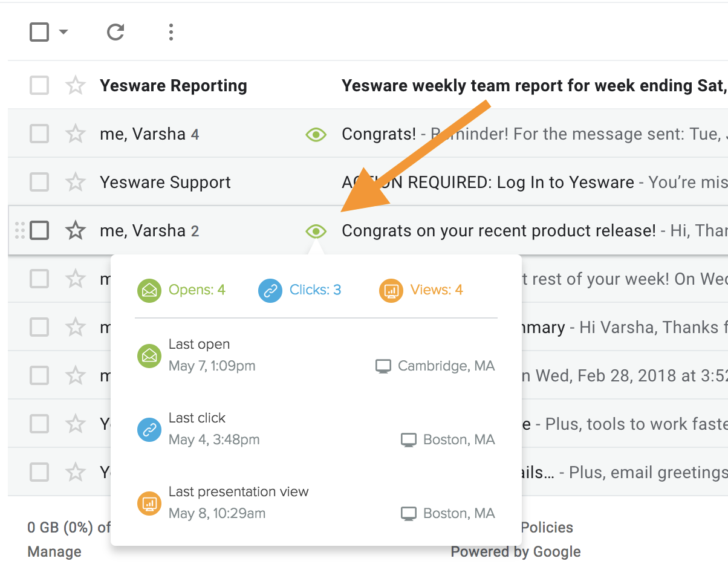The image size is (728, 570).
Task: Tick the select-all checkbox in toolbar
Action: tap(39, 32)
